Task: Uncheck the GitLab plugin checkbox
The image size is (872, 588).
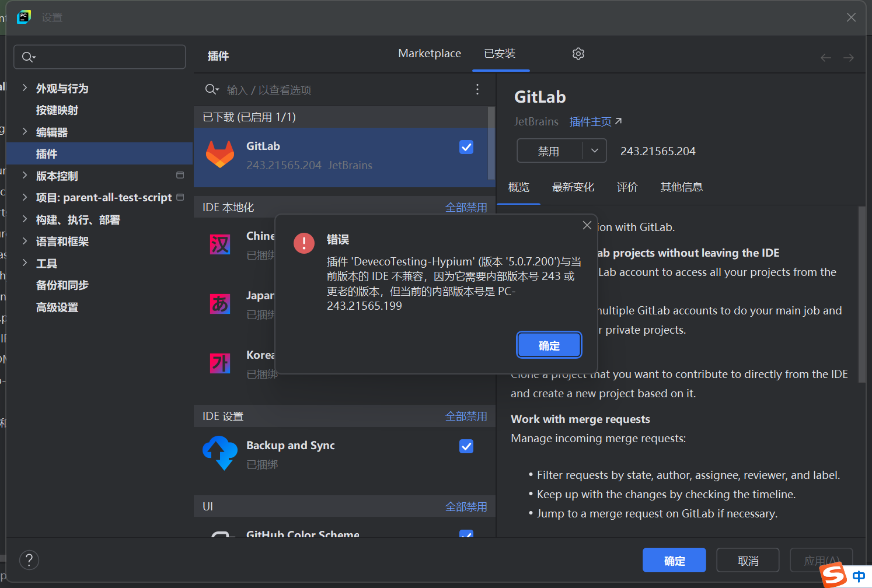Action: pos(466,147)
